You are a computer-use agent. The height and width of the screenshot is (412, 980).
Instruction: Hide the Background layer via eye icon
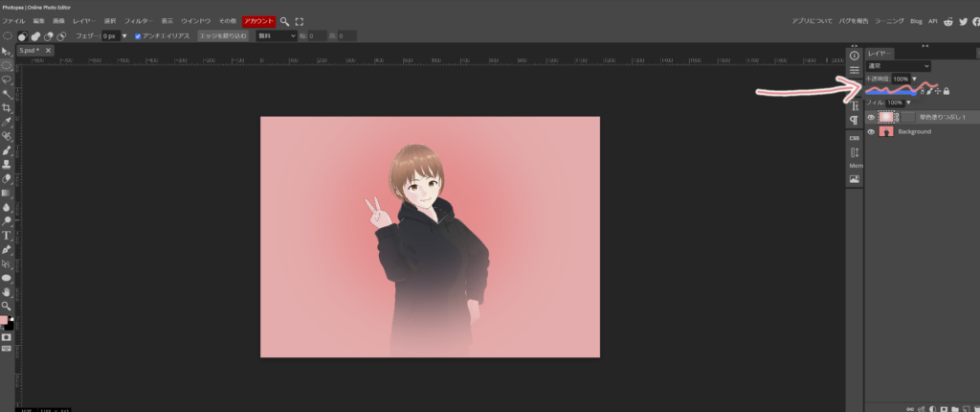(x=871, y=131)
